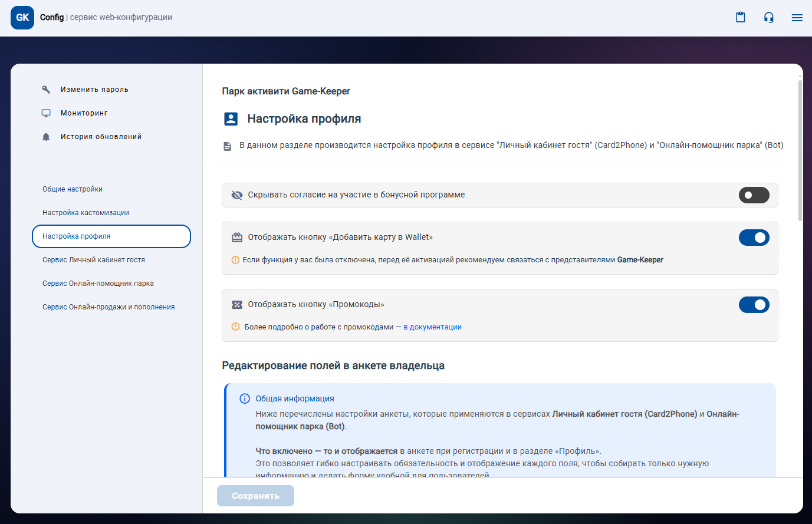Viewport: 812px width, 524px height.
Task: Click the profile icon next to Настройка профиля heading
Action: pyautogui.click(x=231, y=119)
